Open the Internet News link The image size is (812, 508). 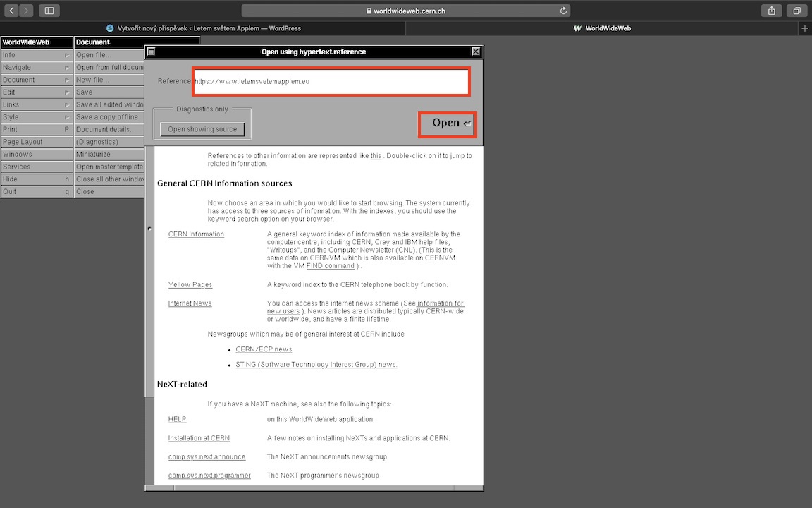click(190, 303)
